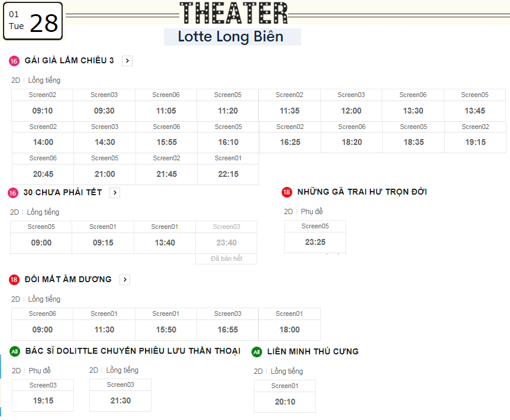Click 2D Phụ đề label under Những Gã Trai Hư
510x420 pixels.
point(304,212)
